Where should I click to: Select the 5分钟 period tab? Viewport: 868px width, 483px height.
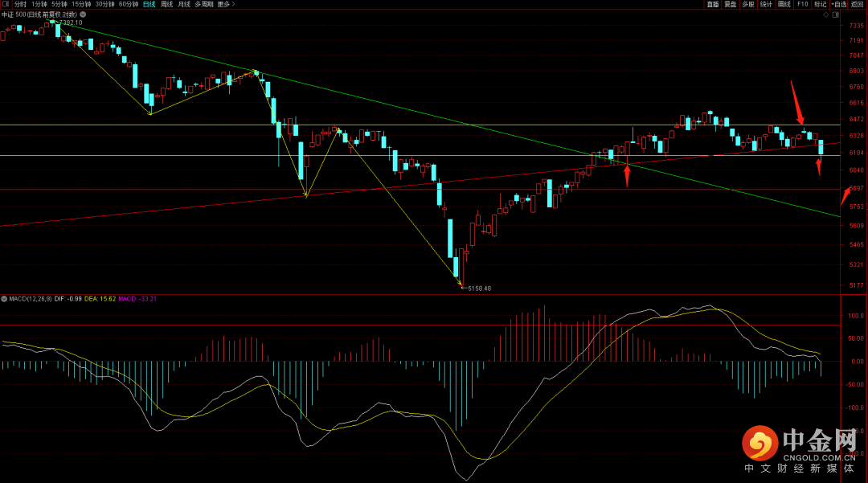click(x=59, y=4)
